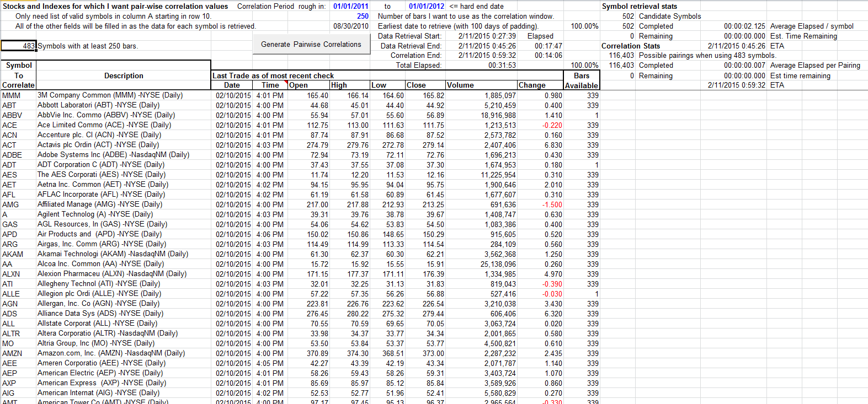868x404 pixels.
Task: Click the Open column header
Action: click(309, 85)
